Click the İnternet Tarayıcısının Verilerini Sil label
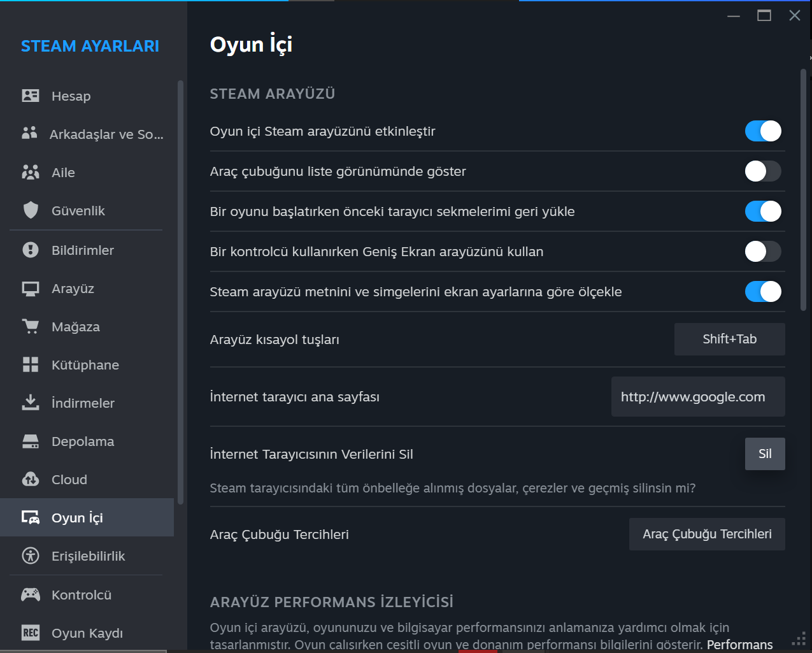 click(311, 454)
